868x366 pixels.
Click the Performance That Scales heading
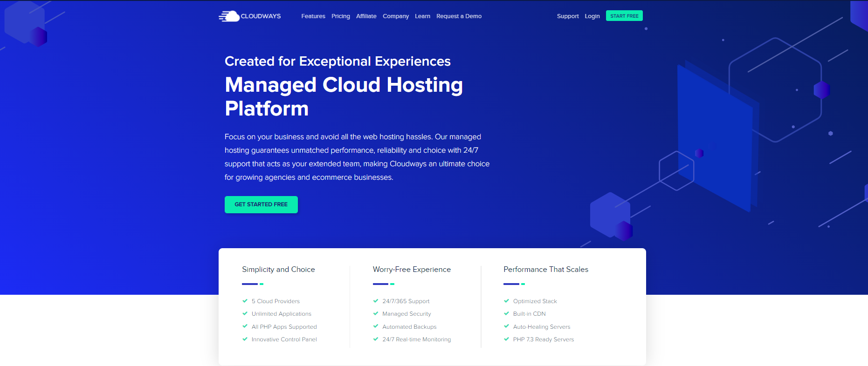pyautogui.click(x=546, y=270)
